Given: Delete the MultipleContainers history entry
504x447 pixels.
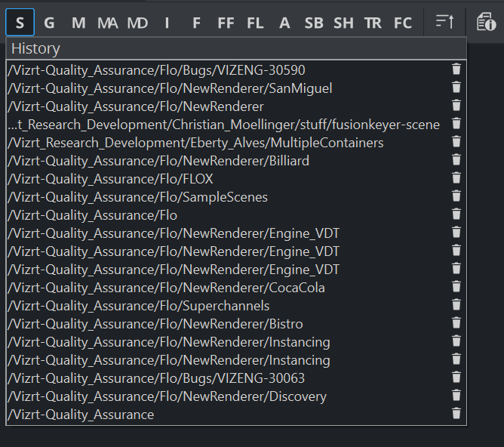Looking at the screenshot, I should pyautogui.click(x=456, y=142).
